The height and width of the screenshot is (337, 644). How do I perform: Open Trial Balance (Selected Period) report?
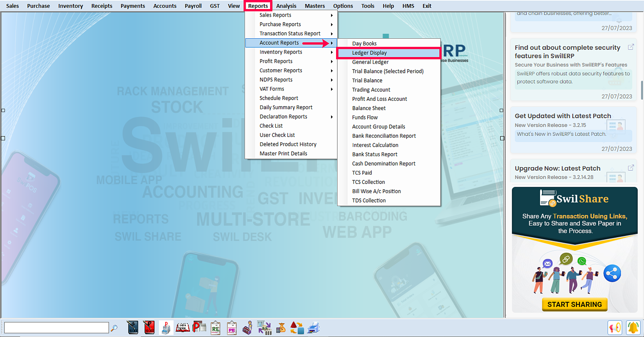(388, 71)
